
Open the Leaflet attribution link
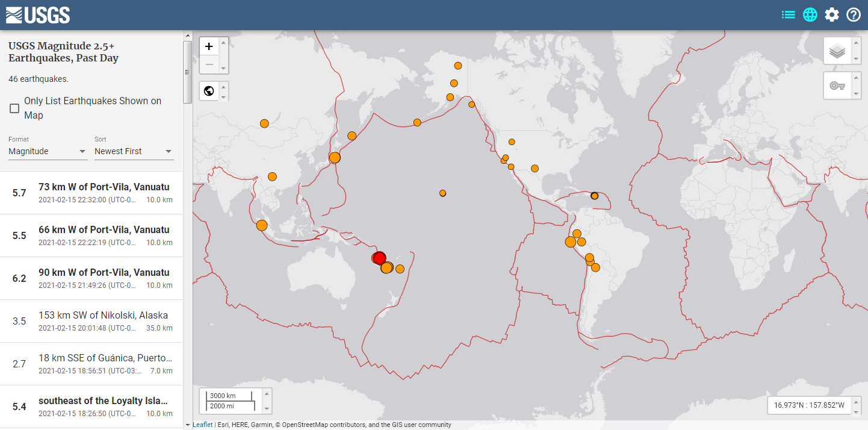tap(202, 425)
